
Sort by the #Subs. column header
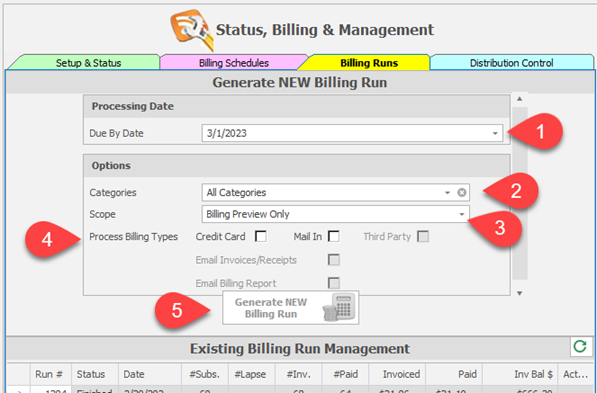pos(204,374)
